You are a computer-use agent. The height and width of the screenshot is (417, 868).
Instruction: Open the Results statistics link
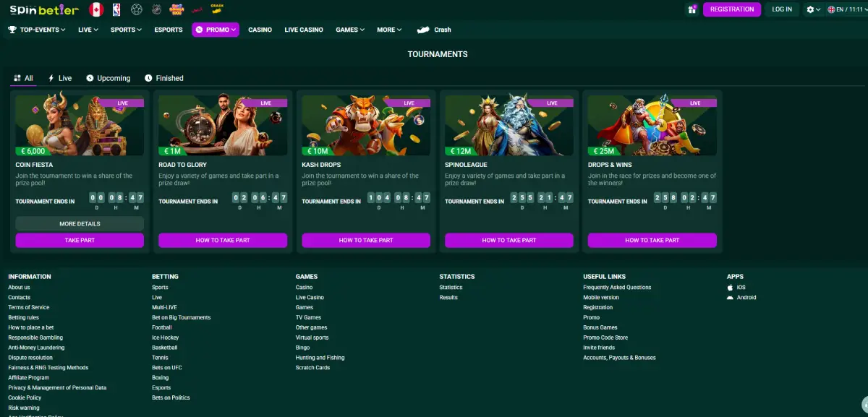pos(448,298)
